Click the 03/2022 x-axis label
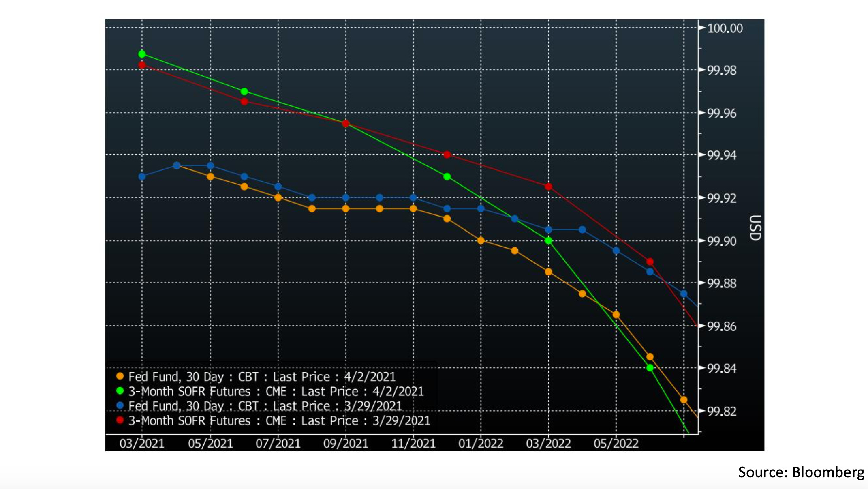 (549, 444)
